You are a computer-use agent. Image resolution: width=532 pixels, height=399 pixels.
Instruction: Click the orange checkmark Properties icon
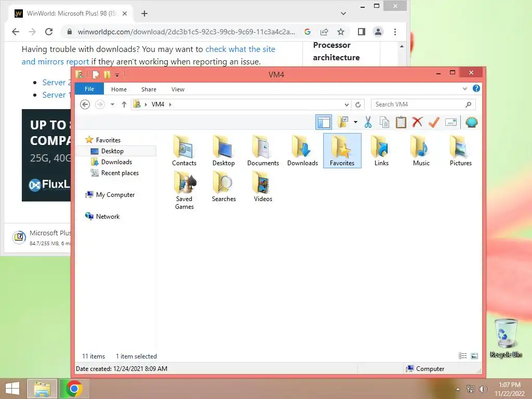(x=434, y=122)
